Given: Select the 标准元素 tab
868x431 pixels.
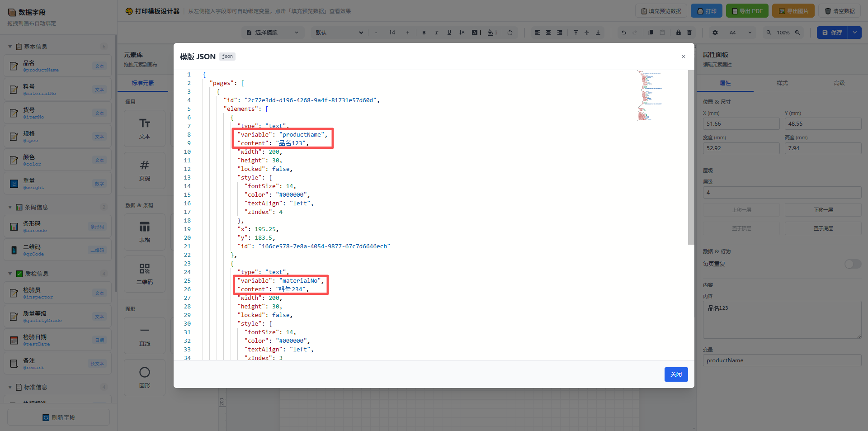Looking at the screenshot, I should pyautogui.click(x=143, y=83).
